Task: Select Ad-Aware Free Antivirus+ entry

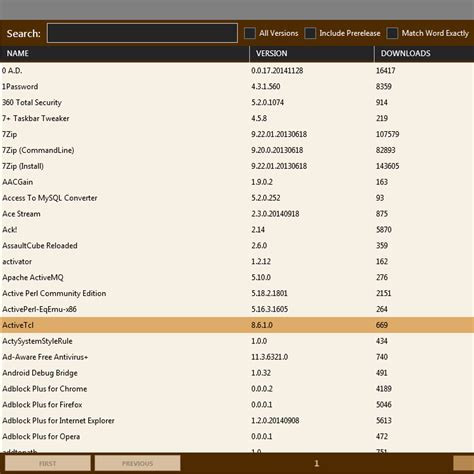Action: [237, 357]
